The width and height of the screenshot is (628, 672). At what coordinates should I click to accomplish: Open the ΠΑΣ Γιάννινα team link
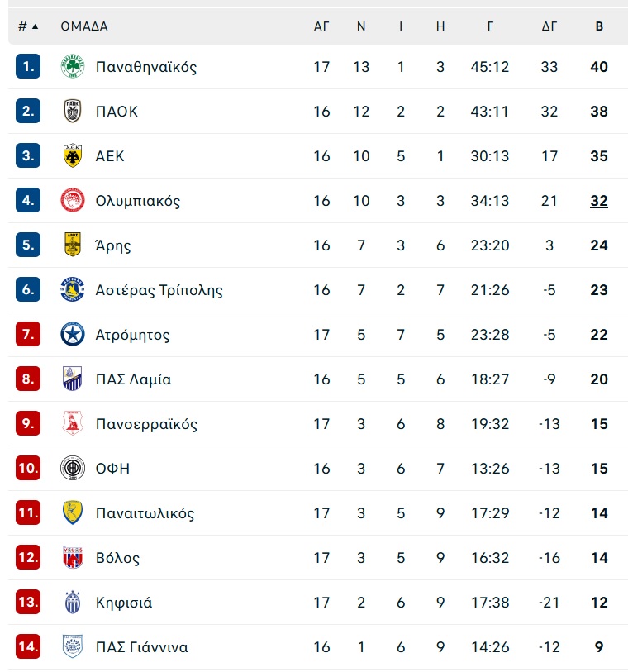click(x=142, y=646)
